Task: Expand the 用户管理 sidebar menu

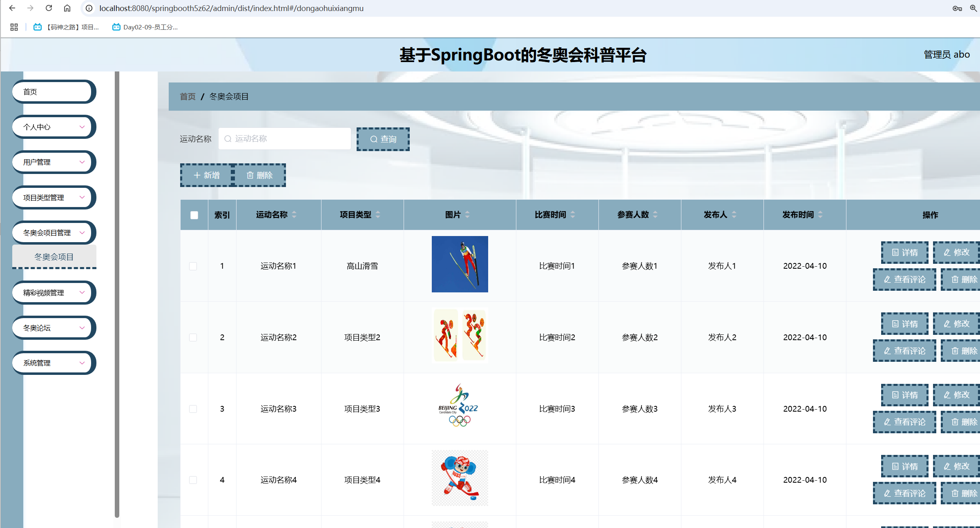Action: (54, 162)
